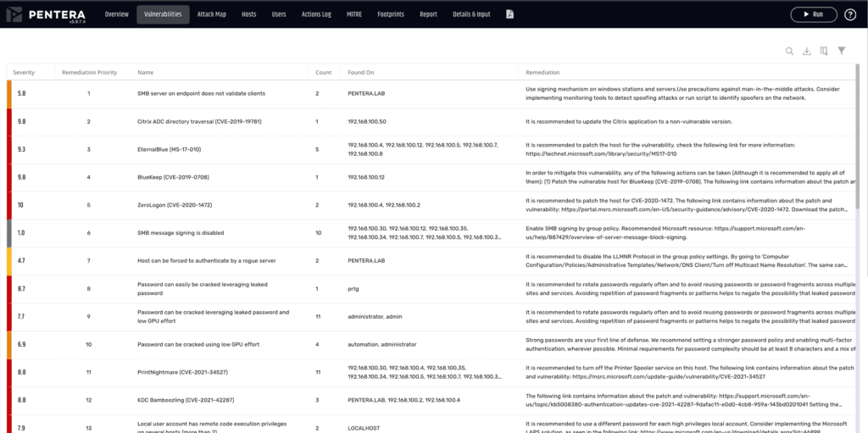Switch to the Attack Map tab
This screenshot has height=433, width=868.
[x=211, y=14]
